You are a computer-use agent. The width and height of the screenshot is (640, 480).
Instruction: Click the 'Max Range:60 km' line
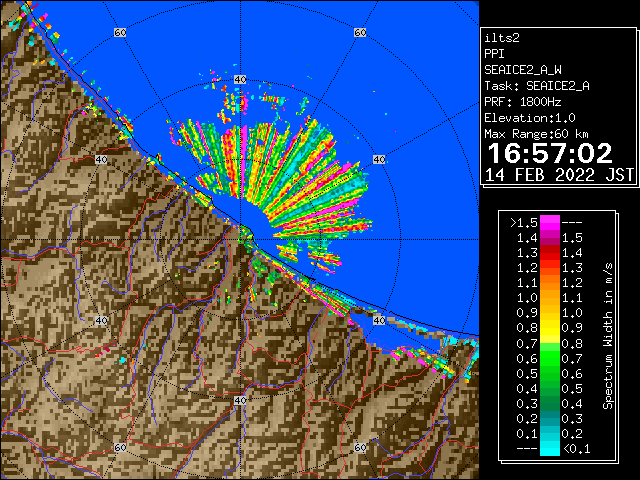pyautogui.click(x=537, y=134)
